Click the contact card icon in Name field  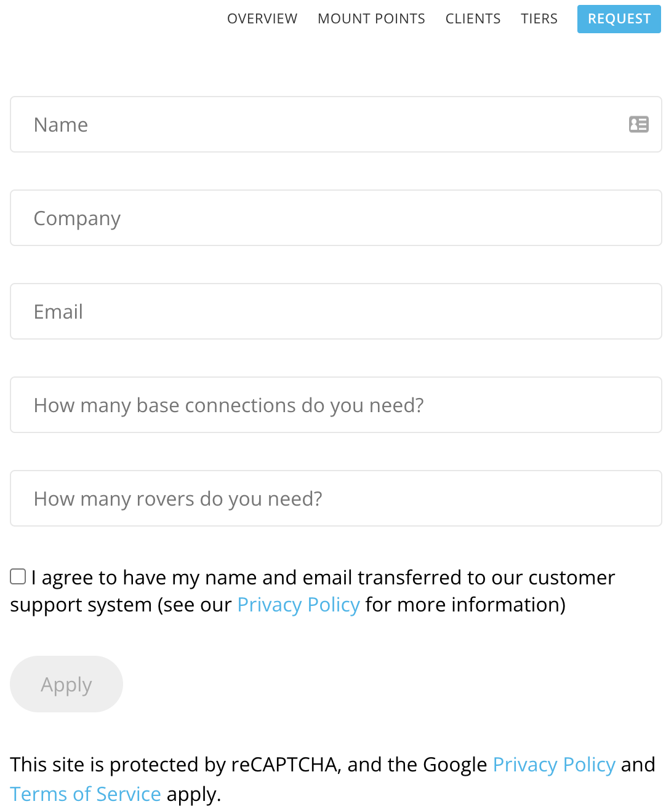638,124
